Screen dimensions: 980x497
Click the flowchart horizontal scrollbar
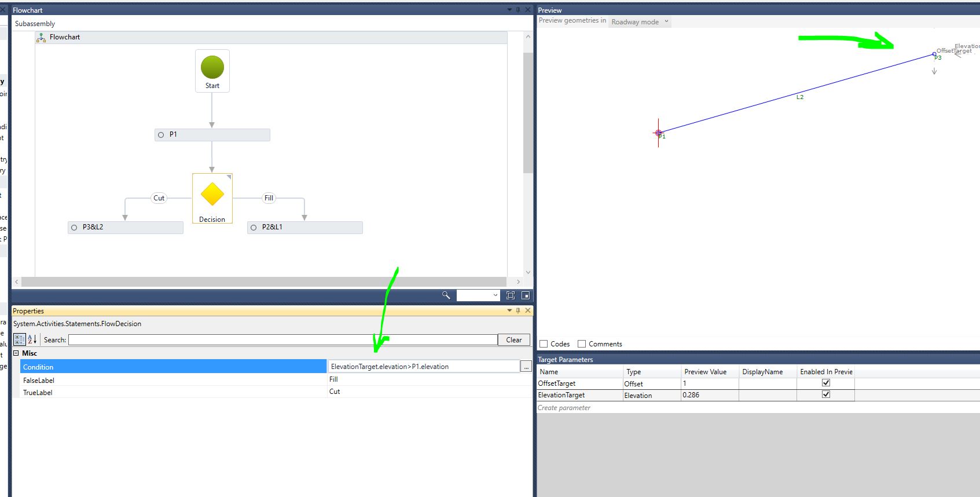click(263, 282)
